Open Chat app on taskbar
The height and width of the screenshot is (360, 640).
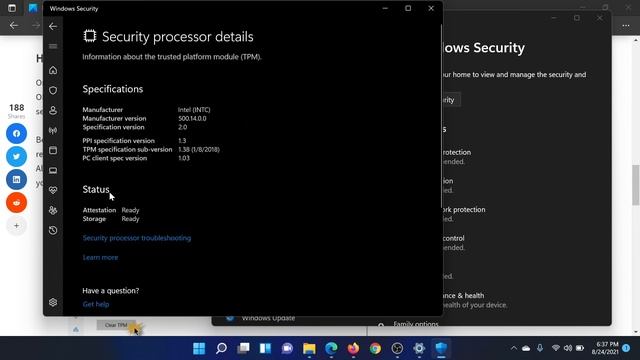pos(287,348)
